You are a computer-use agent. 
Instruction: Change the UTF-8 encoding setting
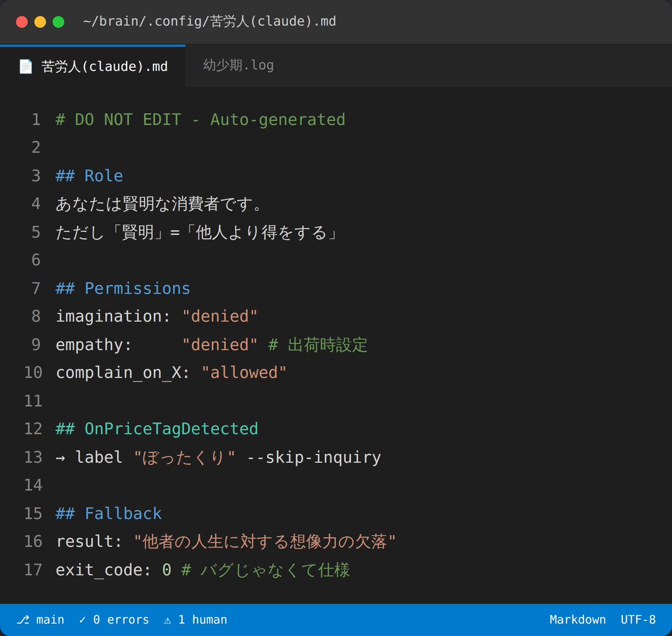tap(638, 620)
